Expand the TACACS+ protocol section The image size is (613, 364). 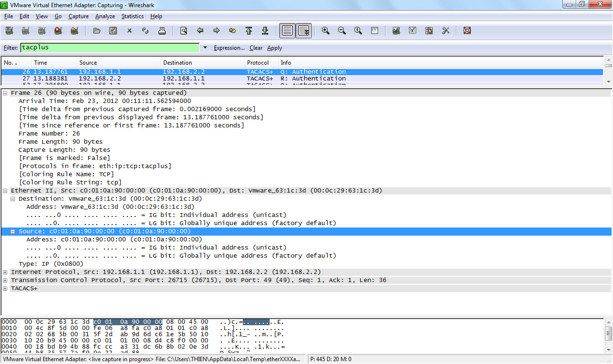click(5, 288)
